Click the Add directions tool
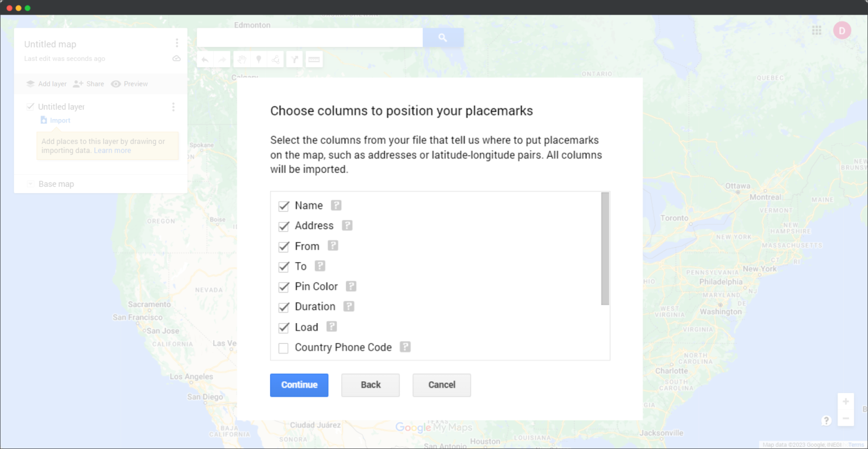The image size is (868, 449). [x=294, y=59]
